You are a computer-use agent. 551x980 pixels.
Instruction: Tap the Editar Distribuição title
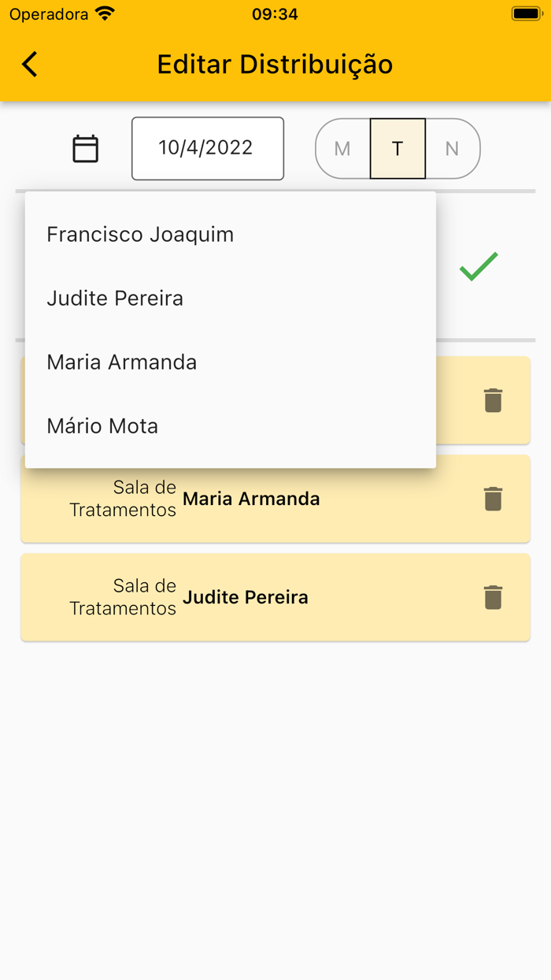click(275, 64)
